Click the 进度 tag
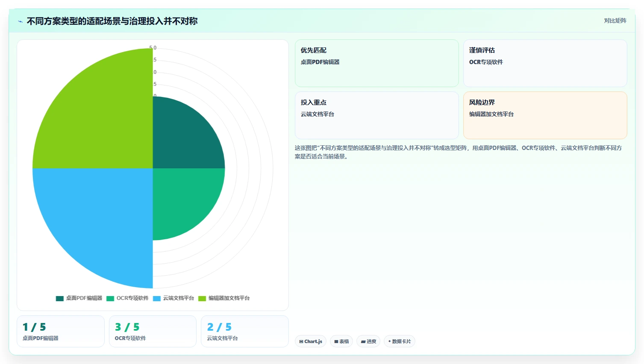644x364 pixels. pyautogui.click(x=368, y=341)
